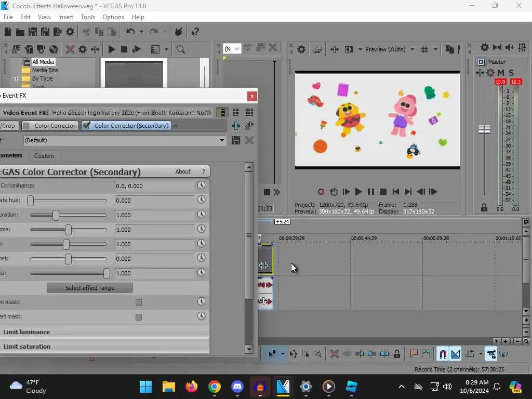532x399 pixels.
Task: Open the Project Media views dropdown arrow
Action: [x=166, y=49]
